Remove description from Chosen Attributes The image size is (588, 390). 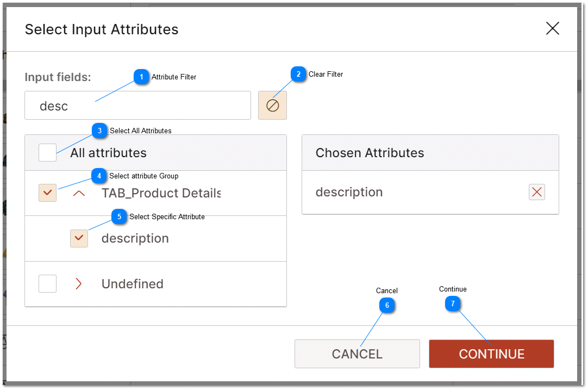click(x=536, y=192)
